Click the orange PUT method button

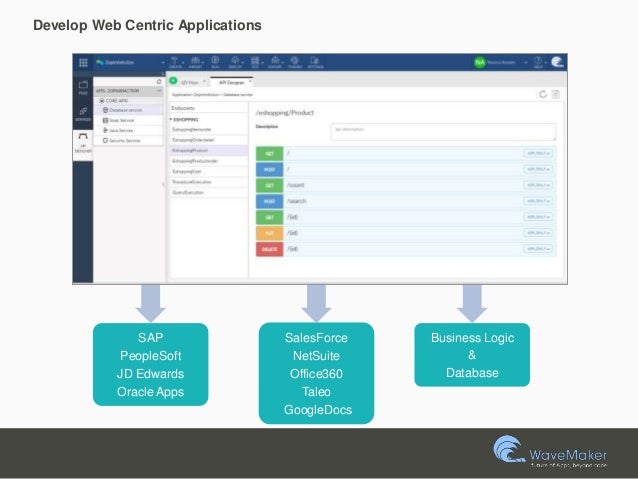click(x=269, y=233)
